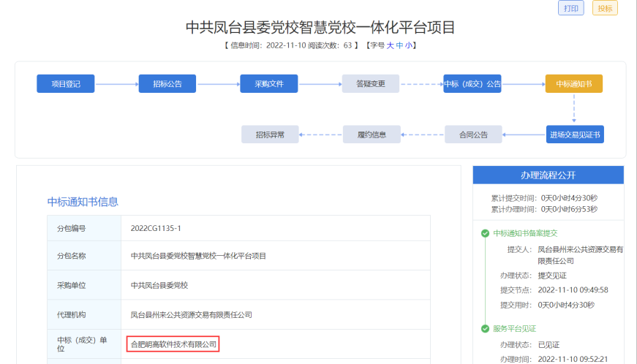Viewport: 637px width, 364px height.
Task: Click green check icon beside 服务平台见证
Action: click(485, 329)
